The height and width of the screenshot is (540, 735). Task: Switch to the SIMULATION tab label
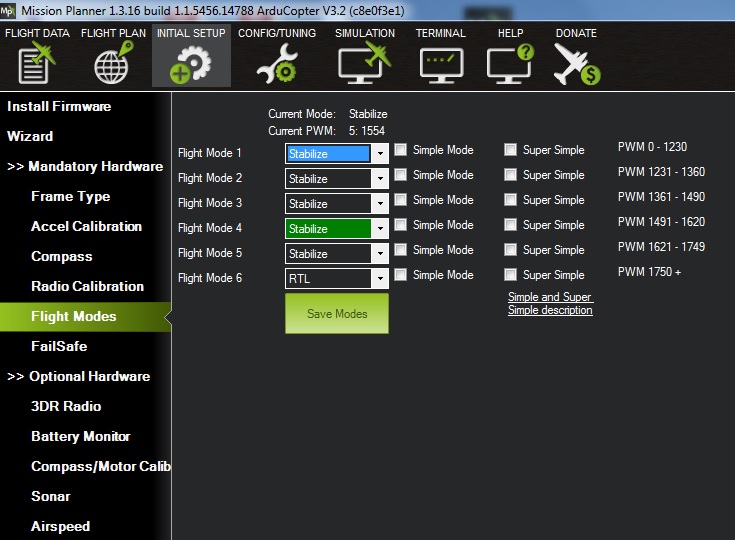(x=365, y=33)
